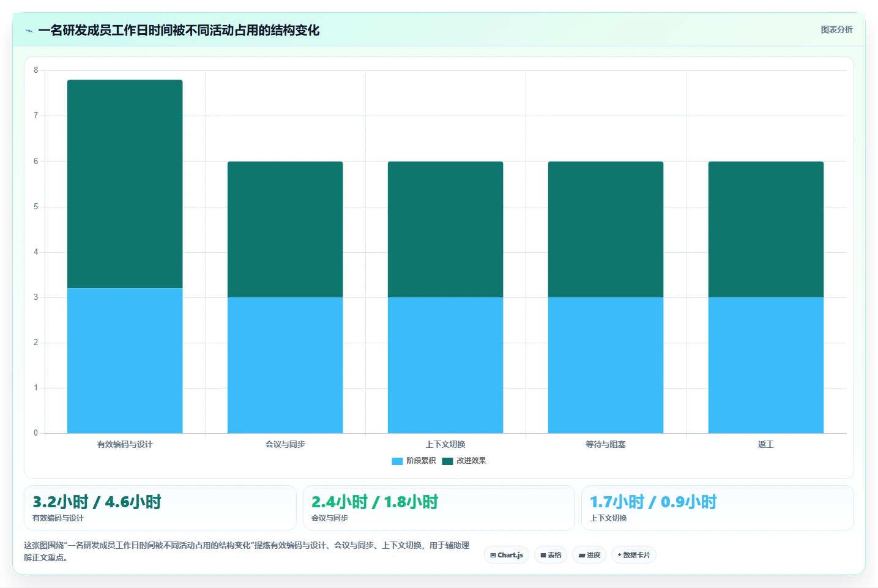Click the 会议与同步 caption in the second stat card
Viewport: 878px width, 588px height.
330,518
